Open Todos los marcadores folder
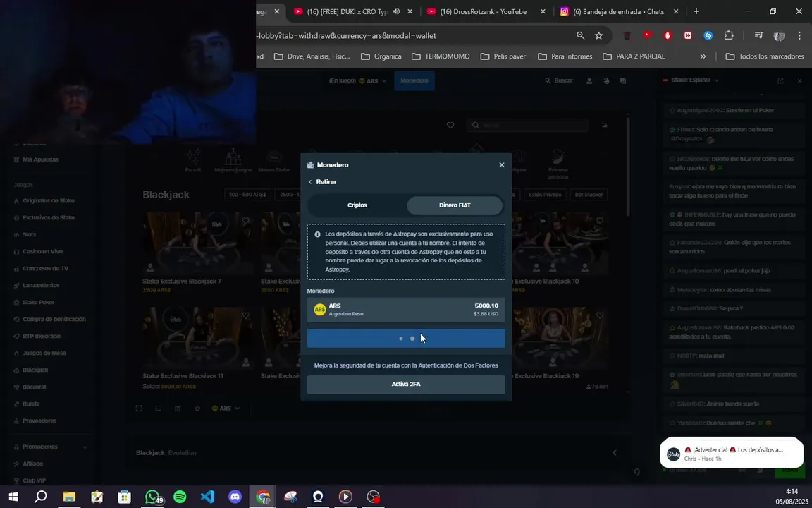 tap(764, 56)
